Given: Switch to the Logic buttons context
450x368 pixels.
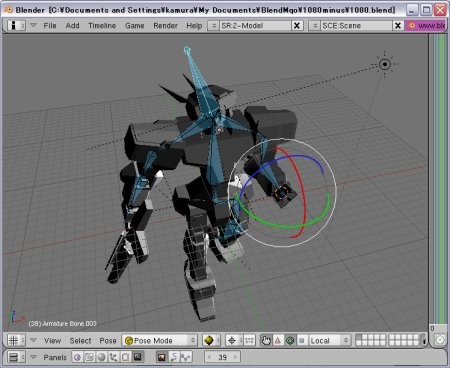Looking at the screenshot, I should [78, 357].
